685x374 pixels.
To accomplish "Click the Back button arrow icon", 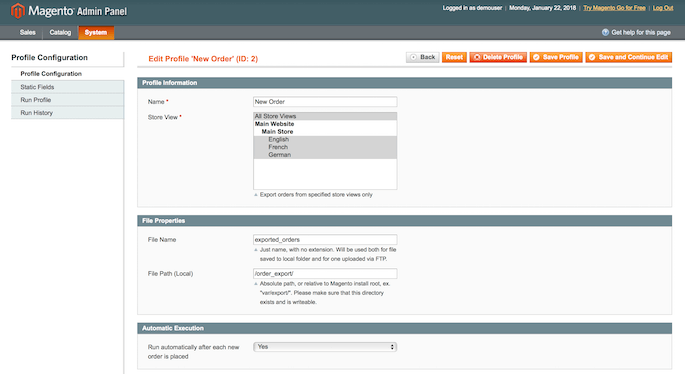I will pyautogui.click(x=413, y=57).
